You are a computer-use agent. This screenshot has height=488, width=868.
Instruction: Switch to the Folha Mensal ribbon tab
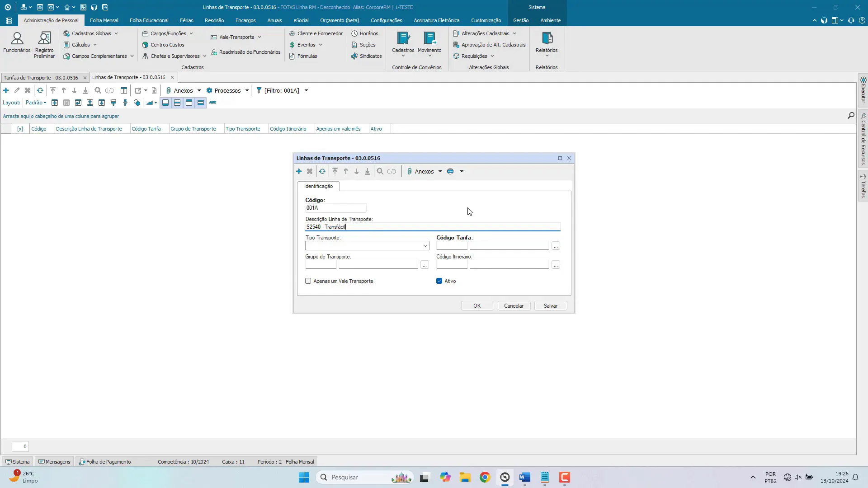[104, 20]
